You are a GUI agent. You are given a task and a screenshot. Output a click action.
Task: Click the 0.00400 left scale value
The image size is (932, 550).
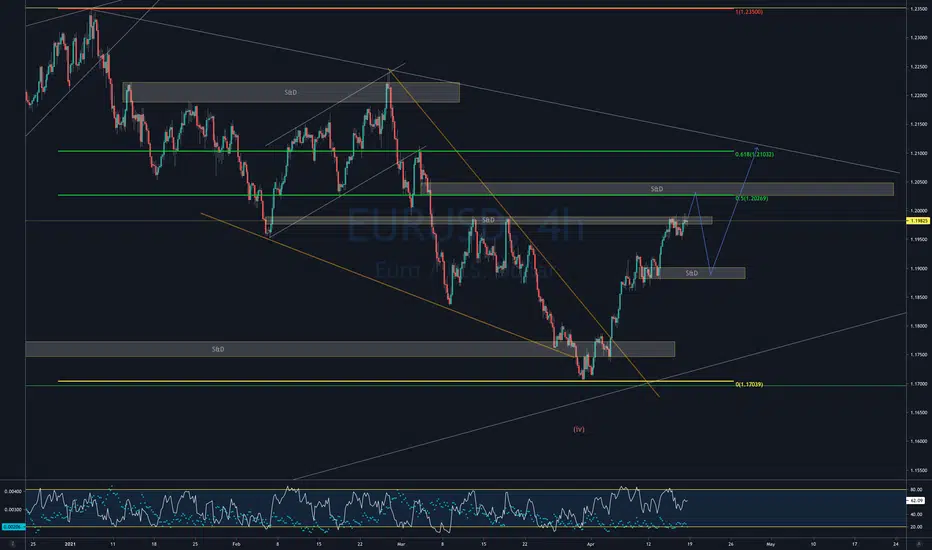(13, 492)
